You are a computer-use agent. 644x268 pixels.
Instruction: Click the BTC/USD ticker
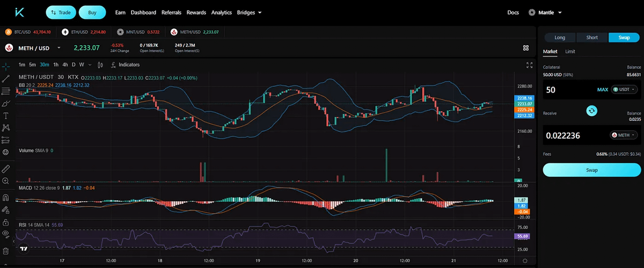tap(27, 32)
